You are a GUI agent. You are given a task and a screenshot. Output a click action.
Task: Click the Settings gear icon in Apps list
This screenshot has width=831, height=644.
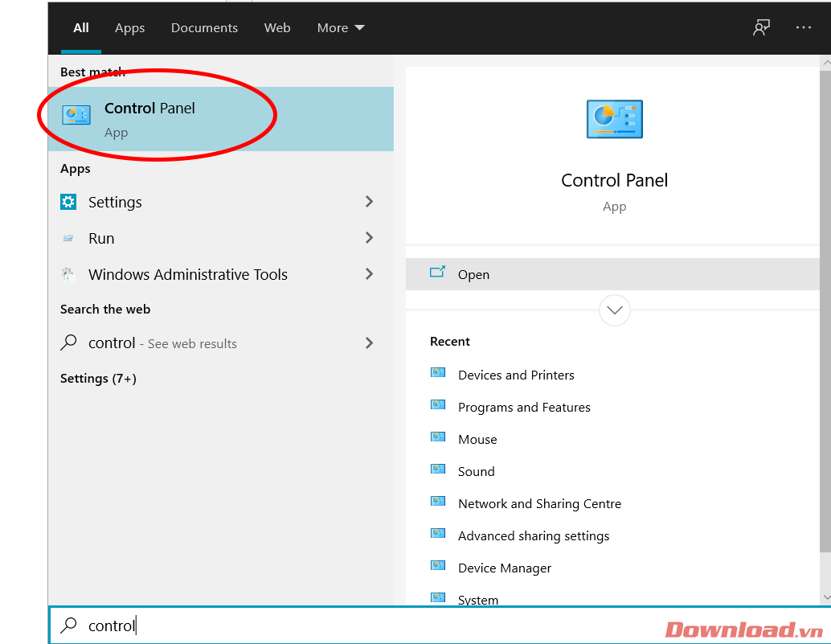(x=68, y=202)
